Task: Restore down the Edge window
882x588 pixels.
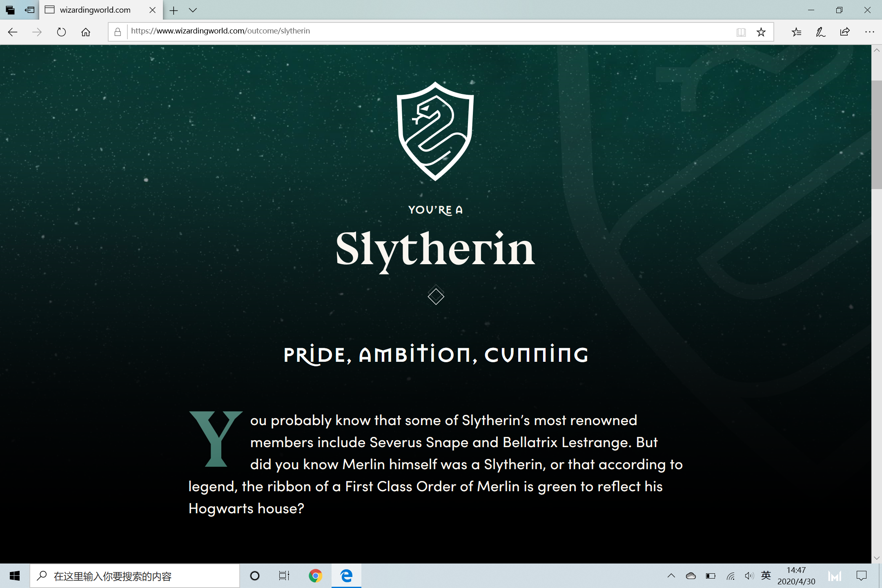Action: click(x=839, y=10)
